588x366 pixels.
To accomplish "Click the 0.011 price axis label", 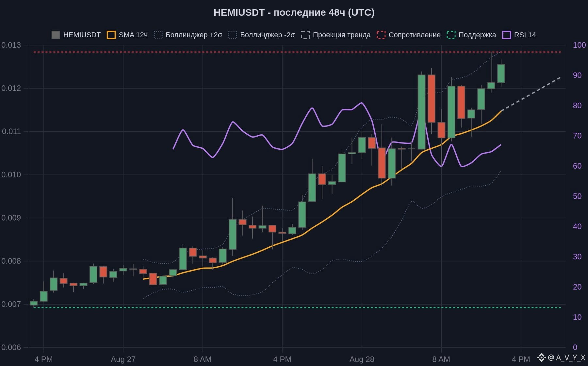I will [11, 131].
